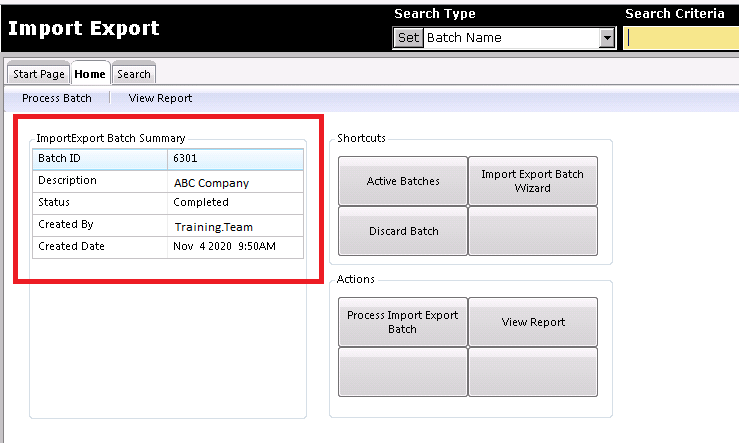This screenshot has height=443, width=739.
Task: Select the Home tab
Action: pos(90,74)
